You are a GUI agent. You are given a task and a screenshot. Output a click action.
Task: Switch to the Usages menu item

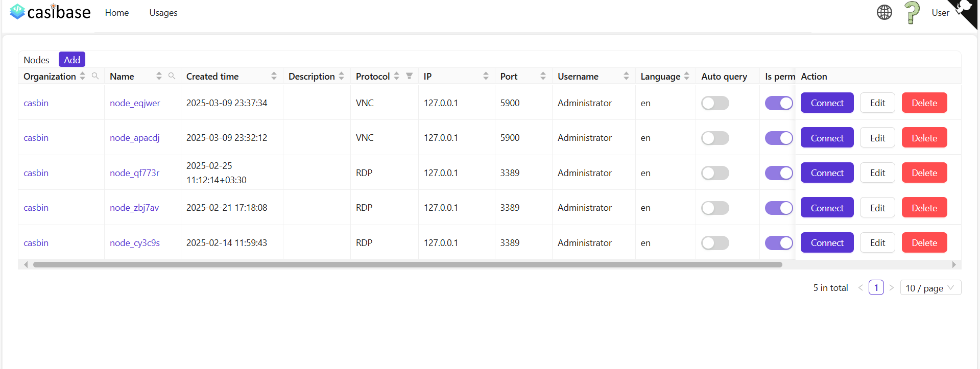click(163, 13)
